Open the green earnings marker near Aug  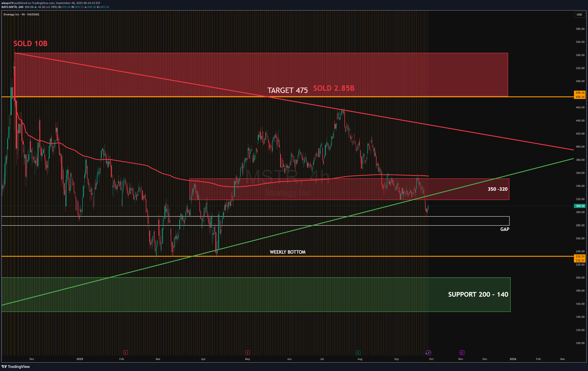pyautogui.click(x=358, y=352)
